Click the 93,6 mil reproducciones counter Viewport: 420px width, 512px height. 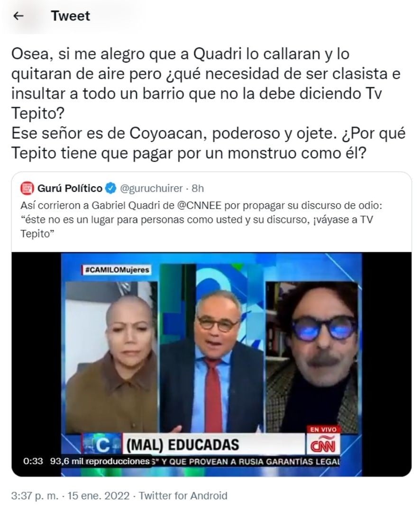coord(100,461)
